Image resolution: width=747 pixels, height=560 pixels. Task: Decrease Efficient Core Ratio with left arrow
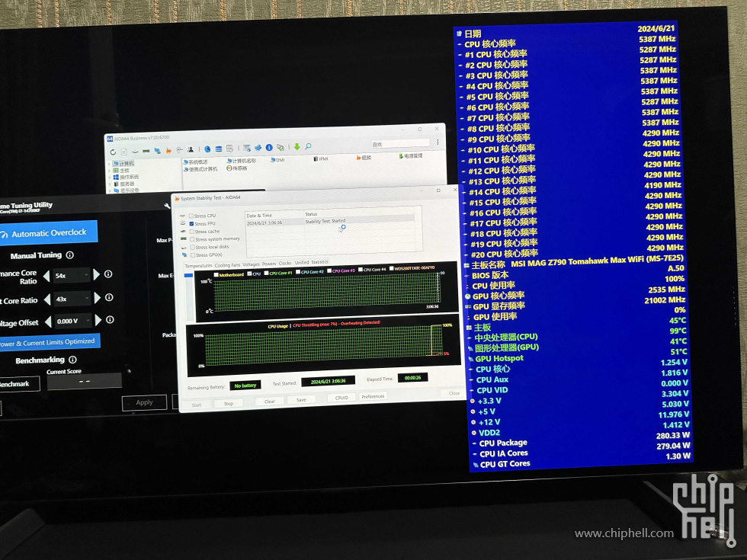tap(47, 299)
